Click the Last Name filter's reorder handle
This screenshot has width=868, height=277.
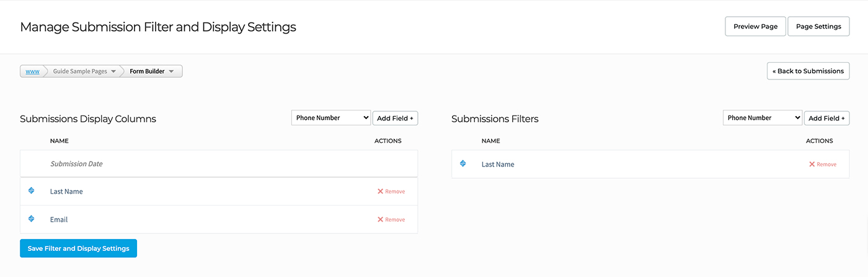click(463, 164)
